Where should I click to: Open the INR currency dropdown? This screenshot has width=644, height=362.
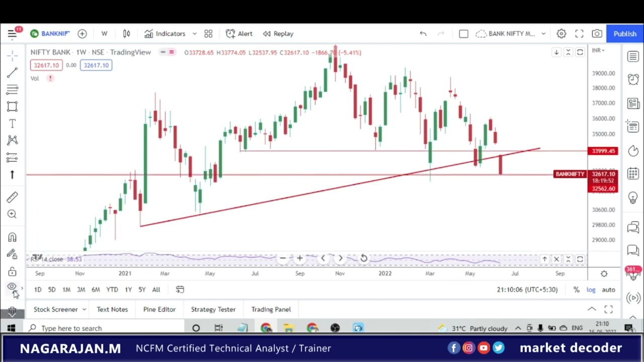click(599, 50)
